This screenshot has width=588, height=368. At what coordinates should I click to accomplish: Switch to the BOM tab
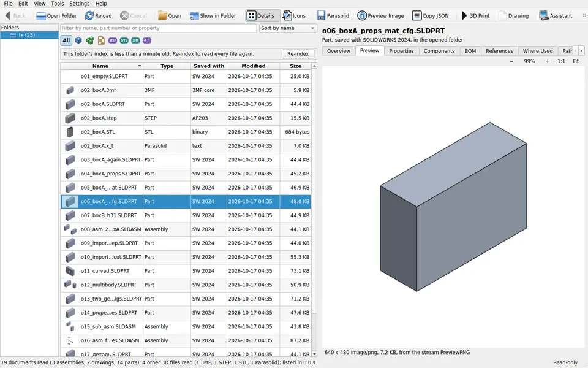[470, 51]
